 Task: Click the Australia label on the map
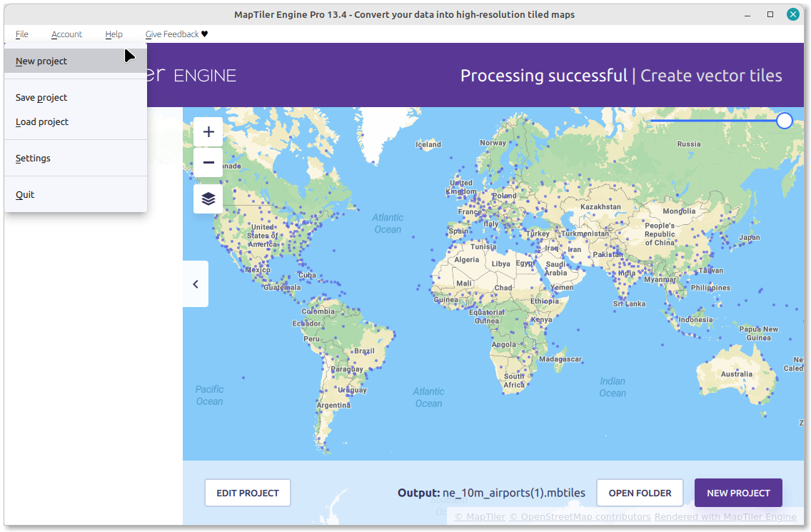pos(737,374)
